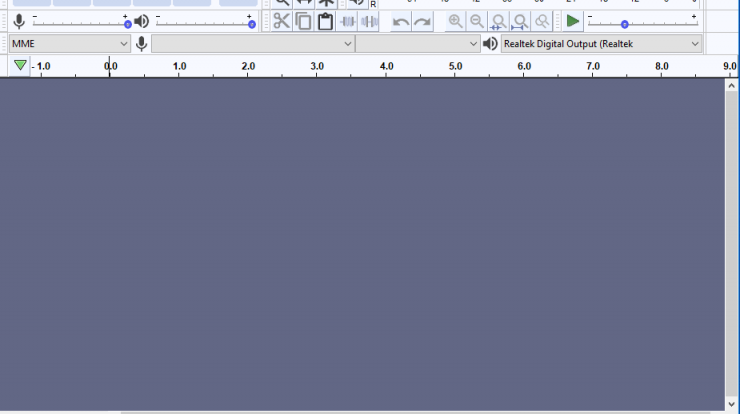Click the 3.0 mark on the timeline
This screenshot has height=414, width=740.
(x=317, y=67)
